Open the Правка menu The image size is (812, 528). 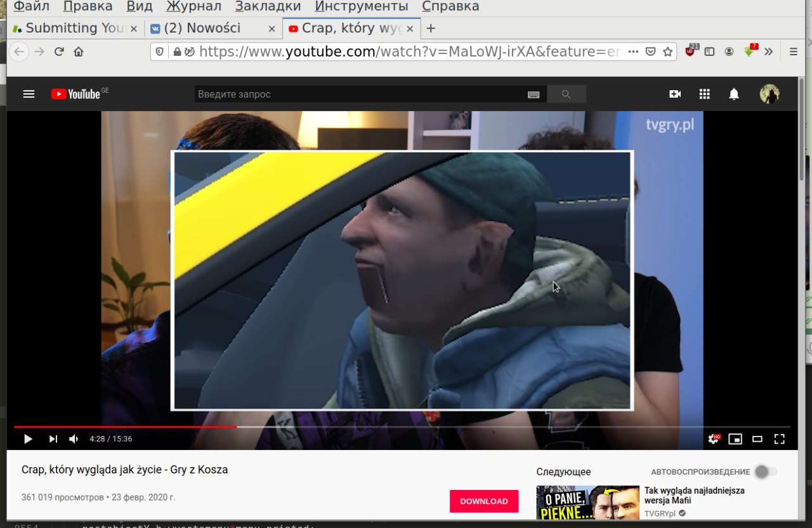(88, 7)
